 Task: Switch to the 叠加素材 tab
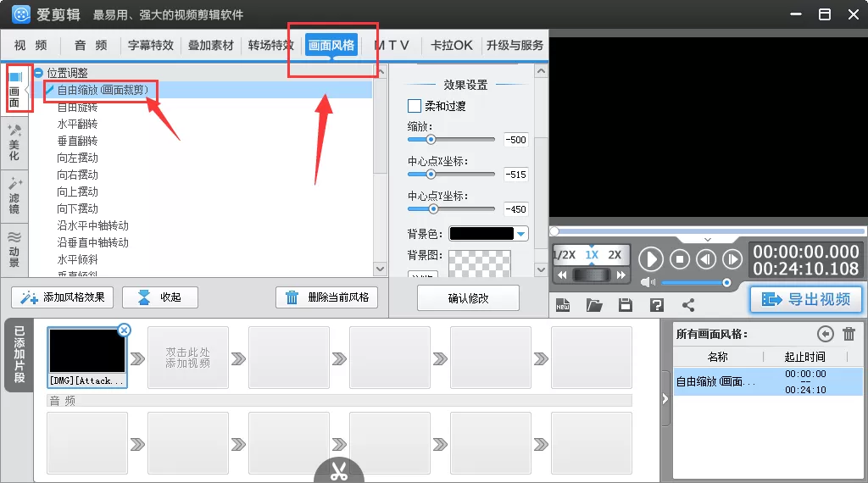(x=211, y=45)
